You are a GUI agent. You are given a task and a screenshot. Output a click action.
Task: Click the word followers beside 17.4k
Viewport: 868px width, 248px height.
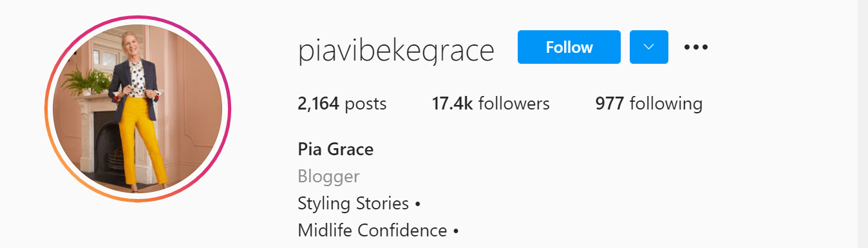tap(514, 103)
